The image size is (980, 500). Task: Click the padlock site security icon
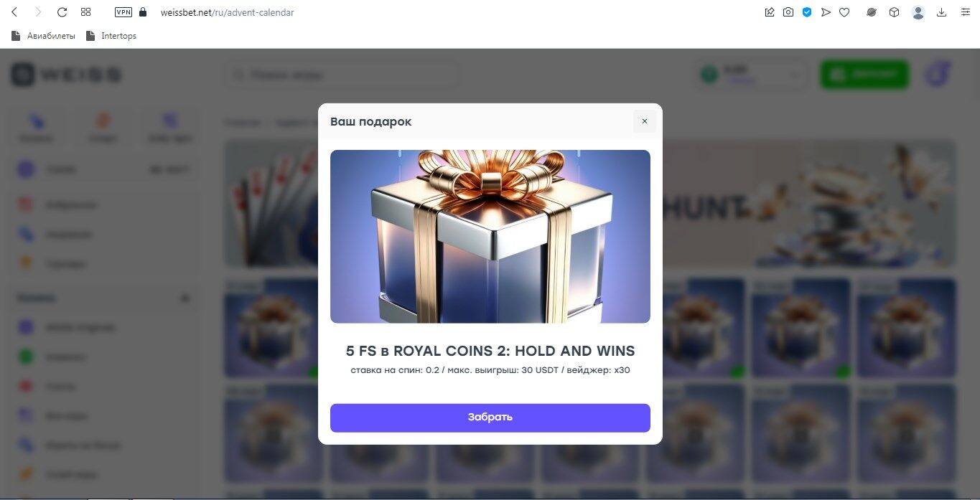[x=143, y=12]
